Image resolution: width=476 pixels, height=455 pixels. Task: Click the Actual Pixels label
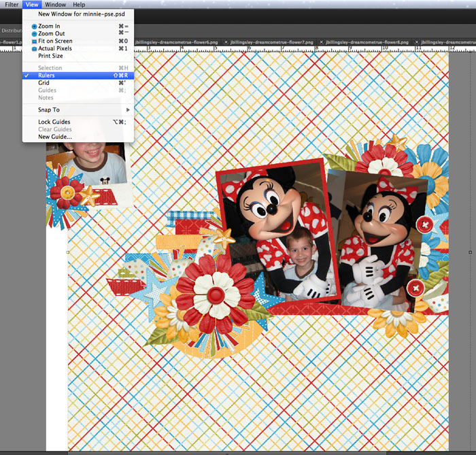(x=55, y=48)
